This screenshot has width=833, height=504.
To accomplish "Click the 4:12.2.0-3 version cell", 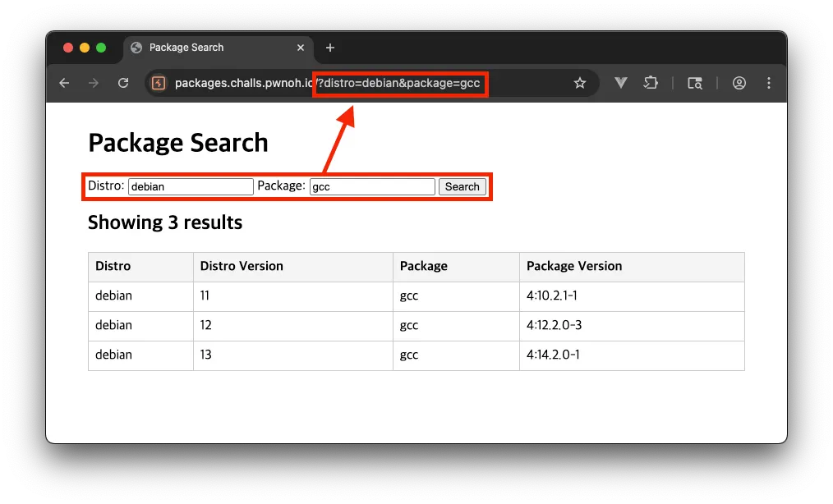I will 555,325.
